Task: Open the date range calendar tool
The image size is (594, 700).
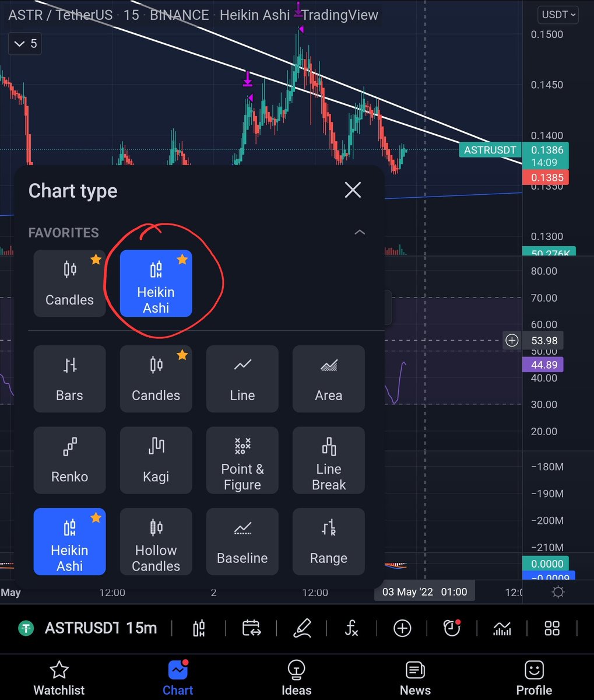Action: click(251, 628)
